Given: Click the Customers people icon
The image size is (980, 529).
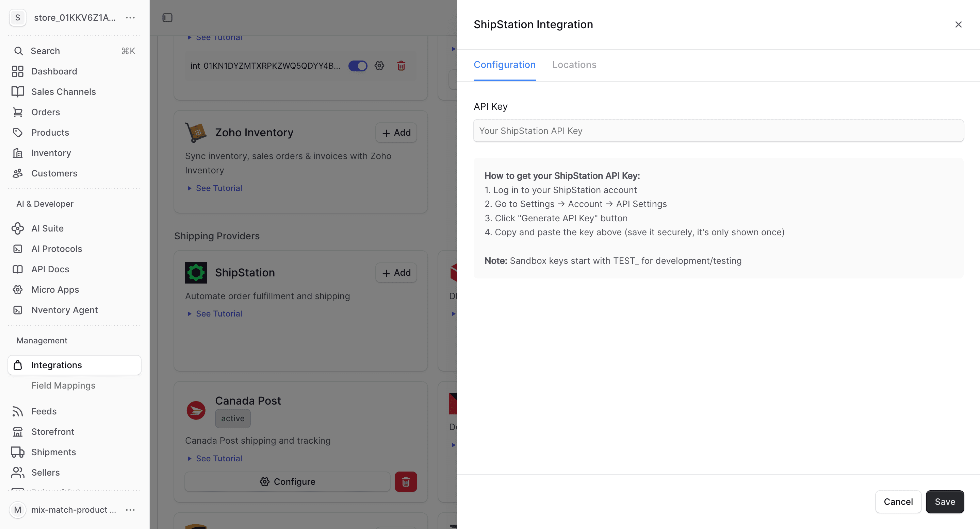Looking at the screenshot, I should (x=18, y=173).
